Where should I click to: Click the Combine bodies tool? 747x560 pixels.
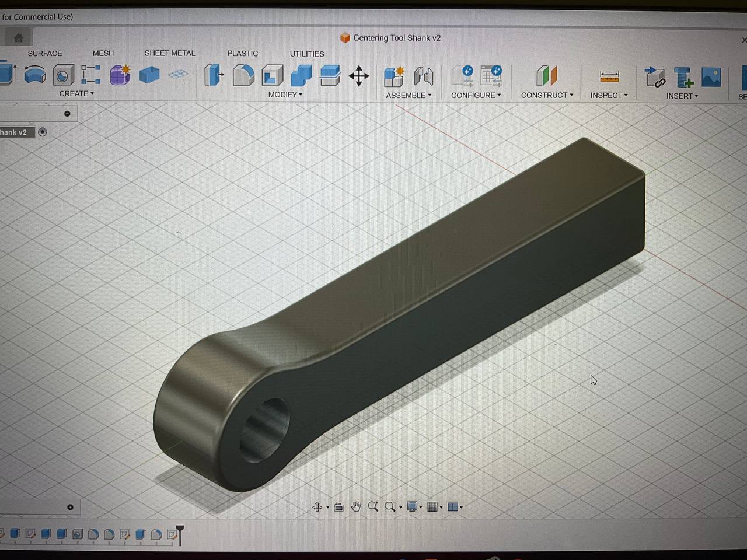click(x=301, y=75)
